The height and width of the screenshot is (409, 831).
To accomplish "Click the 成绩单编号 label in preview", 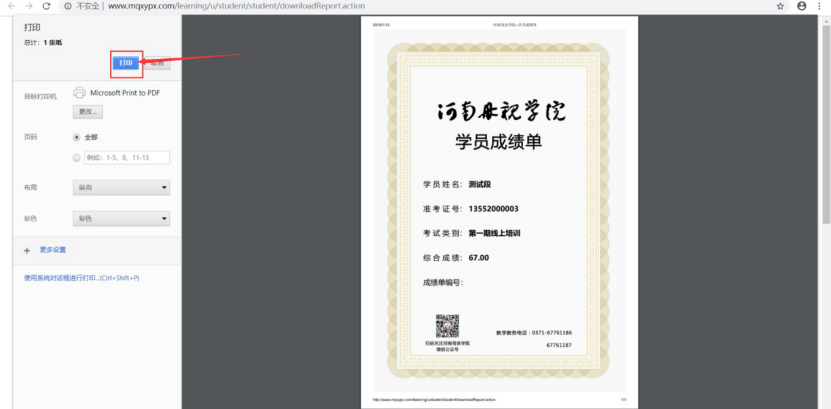I will click(443, 282).
